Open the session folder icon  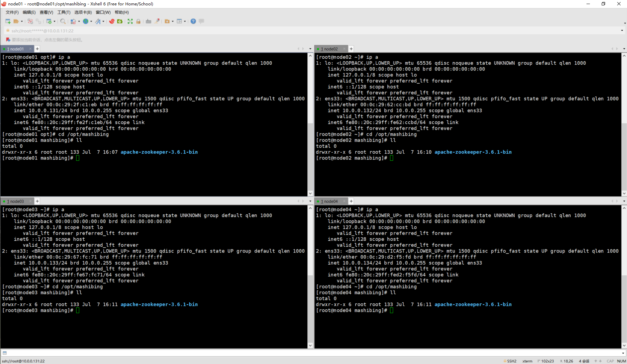pyautogui.click(x=16, y=21)
